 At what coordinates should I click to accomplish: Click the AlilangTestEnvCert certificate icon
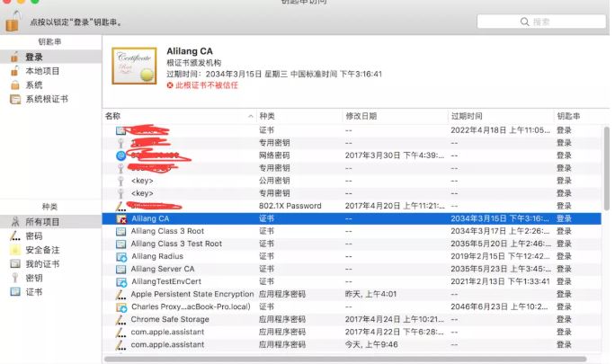tap(121, 282)
